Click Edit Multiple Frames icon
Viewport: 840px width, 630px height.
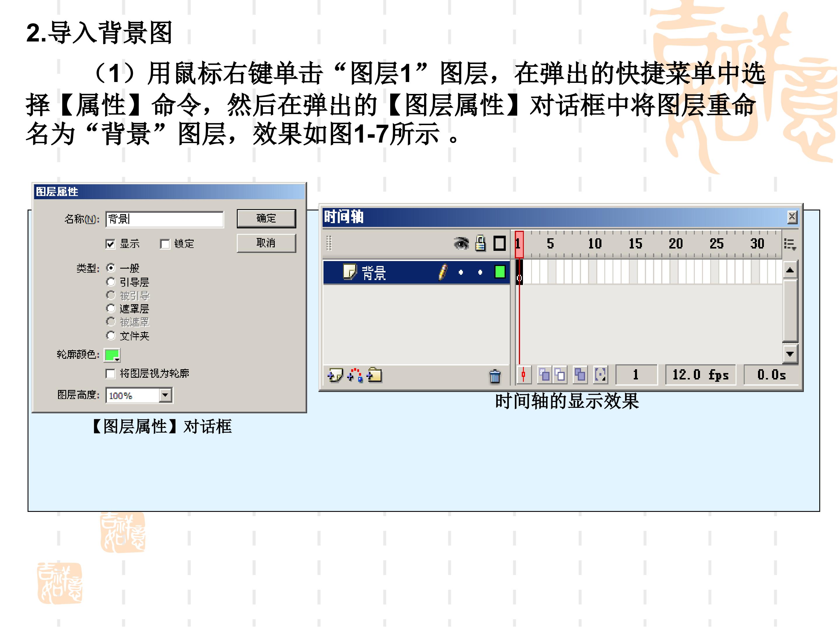point(580,375)
